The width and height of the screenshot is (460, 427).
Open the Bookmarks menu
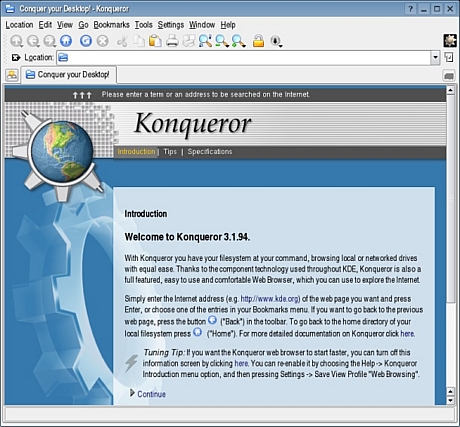tap(111, 25)
